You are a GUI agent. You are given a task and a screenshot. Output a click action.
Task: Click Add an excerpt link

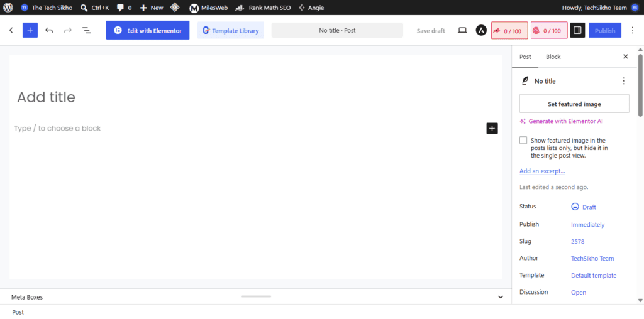(542, 171)
